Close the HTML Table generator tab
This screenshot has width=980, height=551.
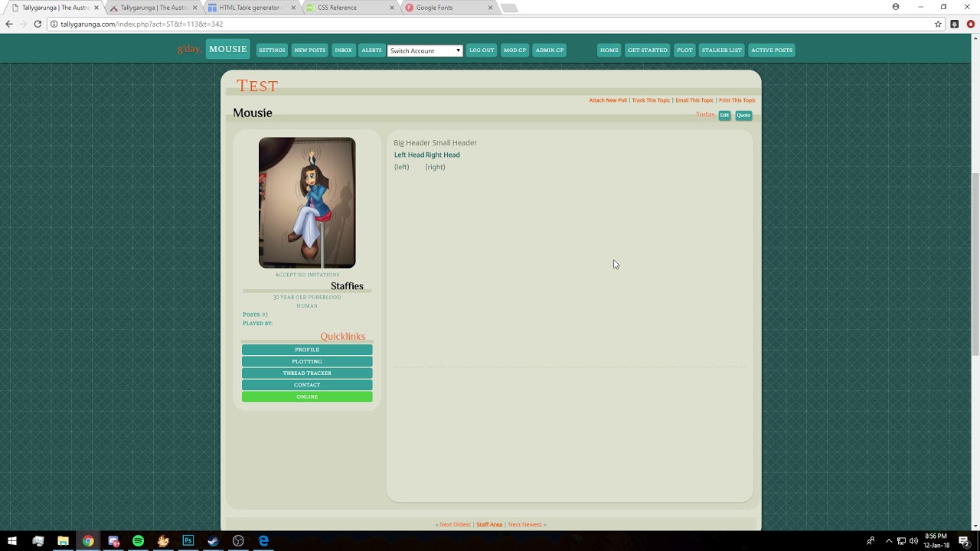(x=293, y=8)
